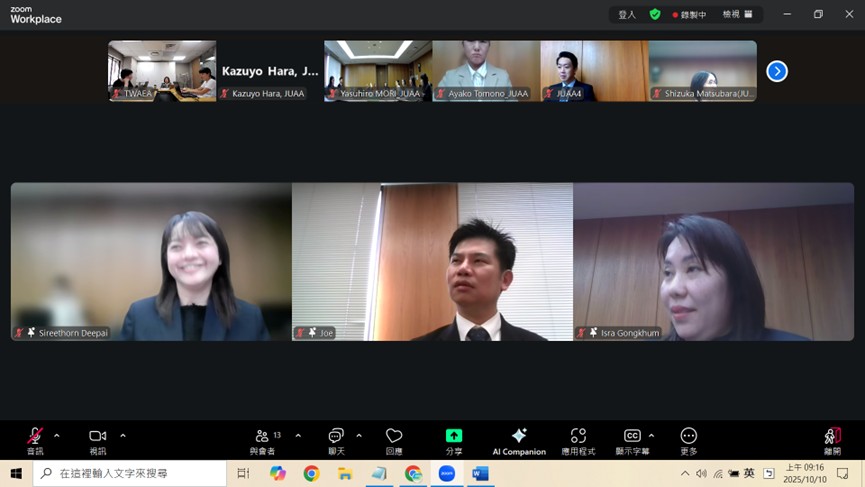Open the More options ellipsis icon

(x=688, y=436)
